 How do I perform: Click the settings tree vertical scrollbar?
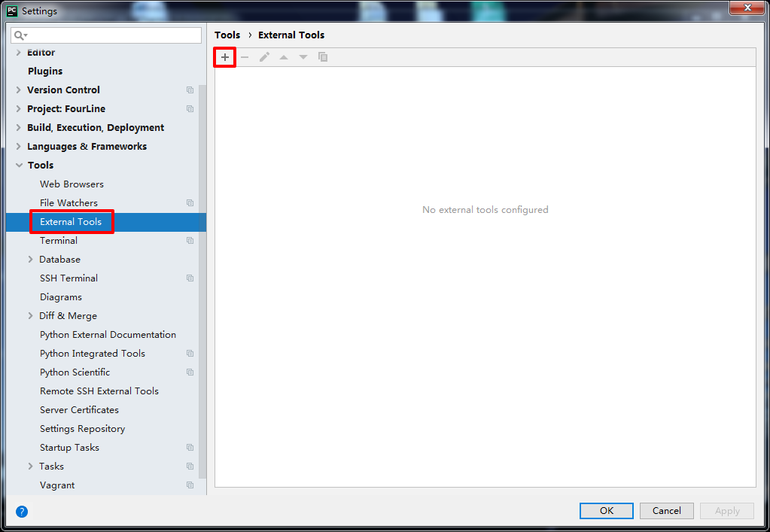(202, 281)
